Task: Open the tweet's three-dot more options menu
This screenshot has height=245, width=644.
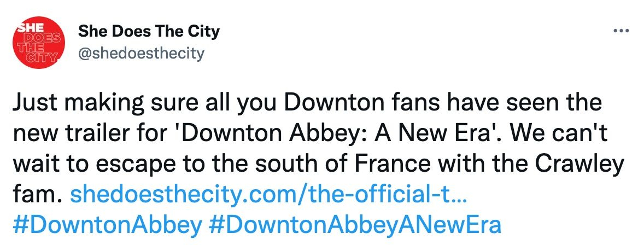Action: (x=621, y=31)
